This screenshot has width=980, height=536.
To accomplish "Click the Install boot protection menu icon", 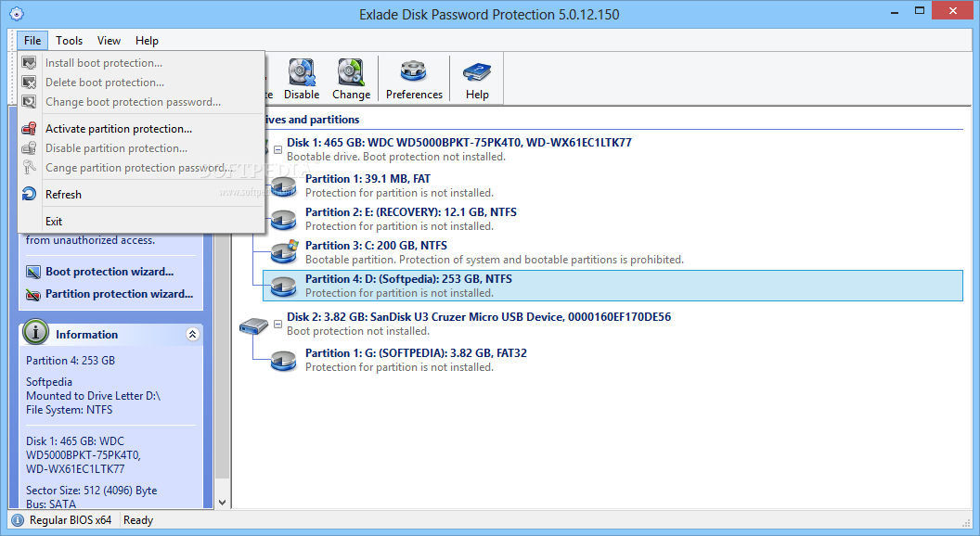I will point(29,62).
